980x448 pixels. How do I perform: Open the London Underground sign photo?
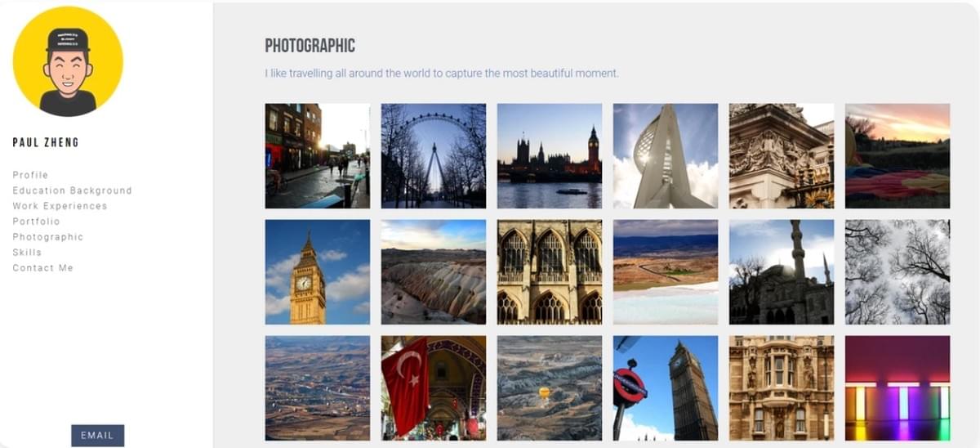click(666, 388)
